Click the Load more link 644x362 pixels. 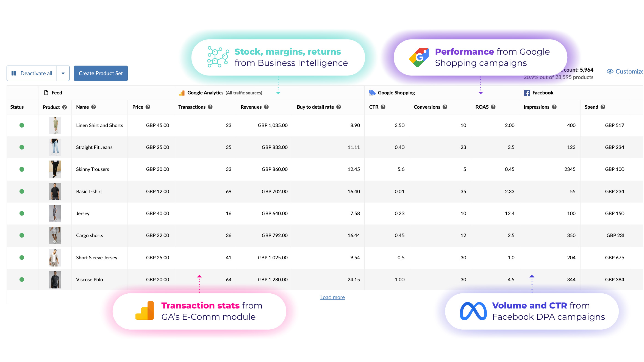332,297
